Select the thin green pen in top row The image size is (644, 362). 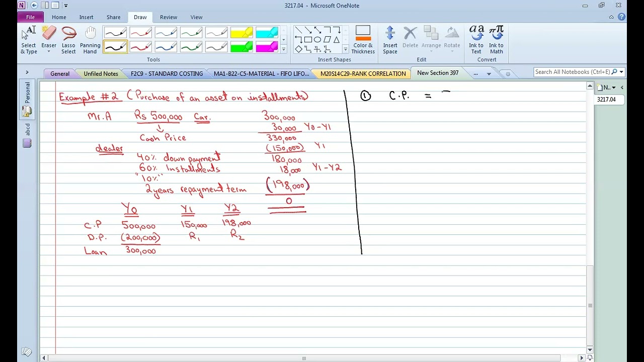pos(191,33)
